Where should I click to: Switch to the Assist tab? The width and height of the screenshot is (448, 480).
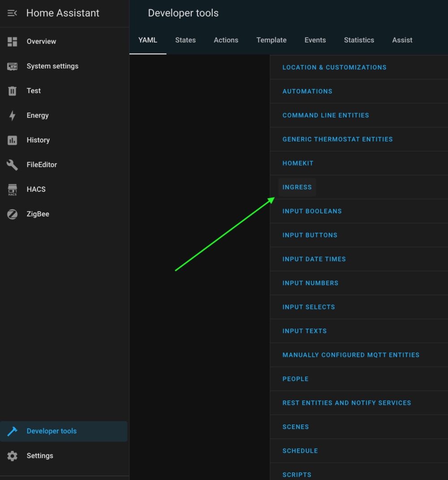coord(402,40)
